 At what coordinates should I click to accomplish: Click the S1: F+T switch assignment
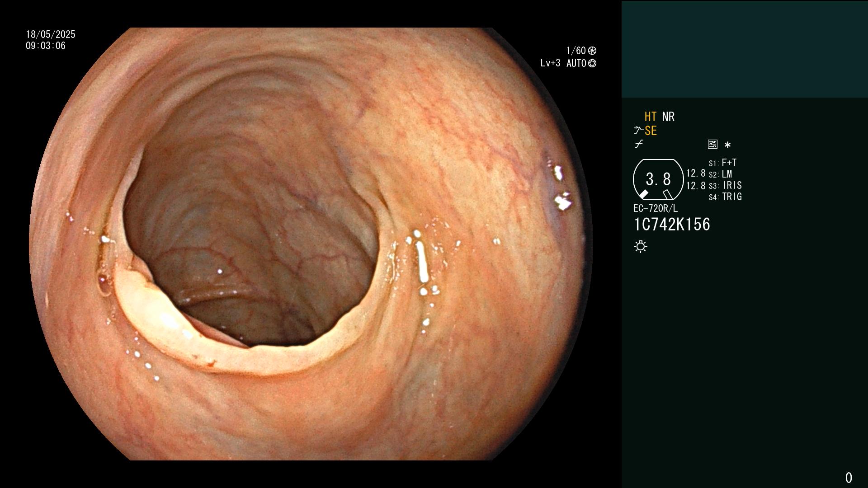coord(723,163)
